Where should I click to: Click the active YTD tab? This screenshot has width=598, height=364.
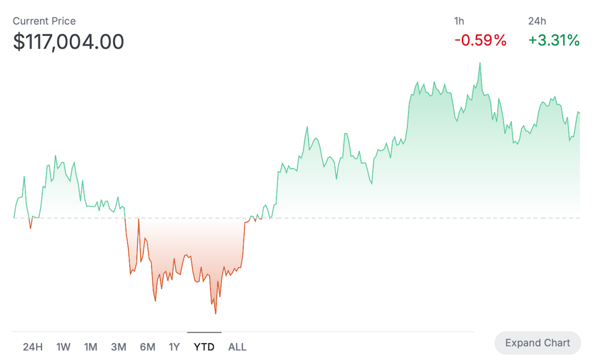tap(204, 347)
